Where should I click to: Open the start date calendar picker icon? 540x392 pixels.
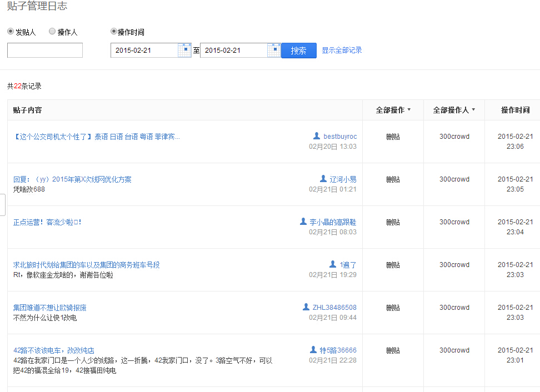point(184,50)
